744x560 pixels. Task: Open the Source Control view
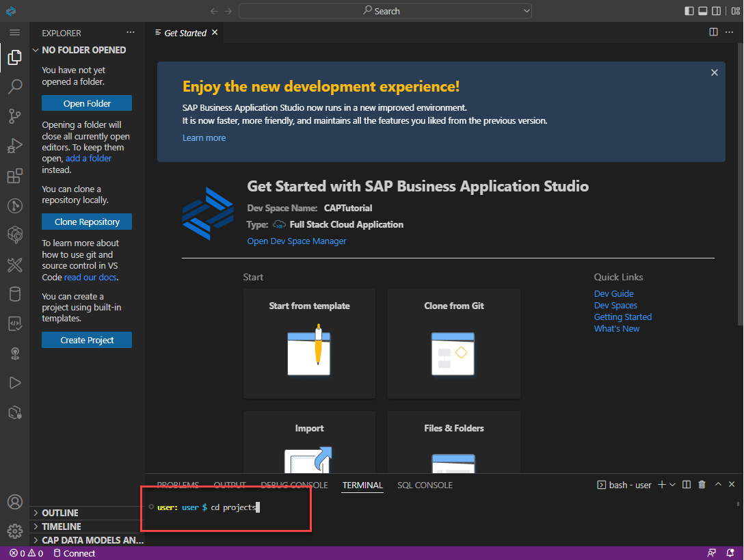[x=15, y=116]
